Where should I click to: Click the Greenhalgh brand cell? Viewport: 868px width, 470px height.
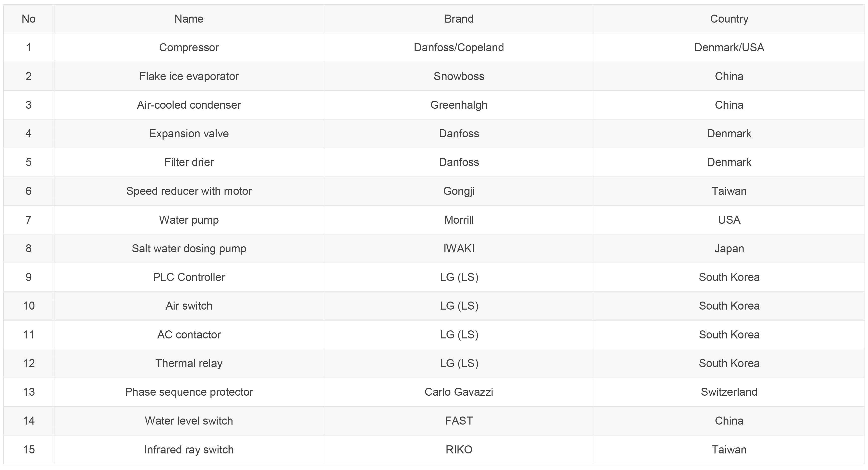459,105
